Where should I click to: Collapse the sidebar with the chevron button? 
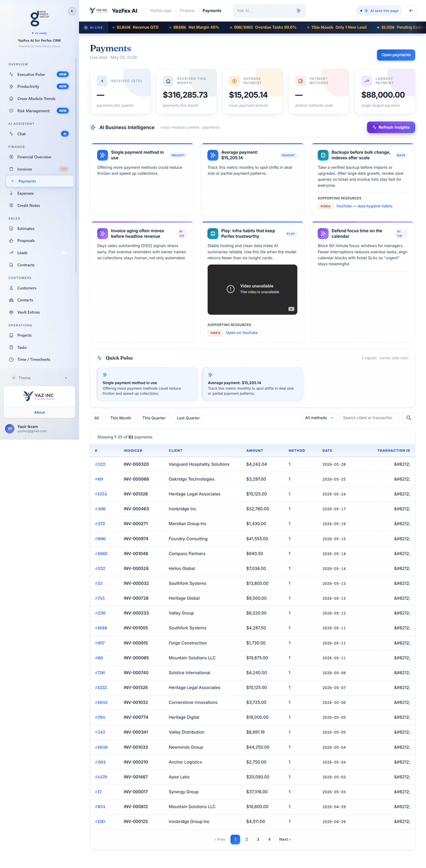pos(72,11)
